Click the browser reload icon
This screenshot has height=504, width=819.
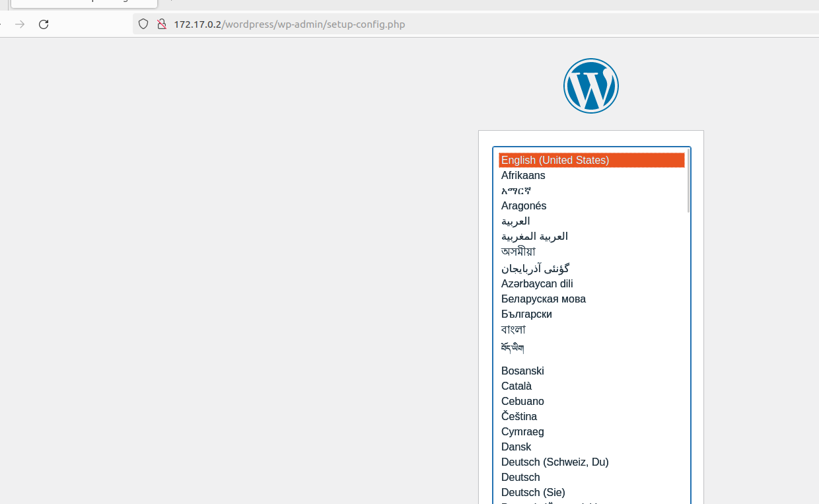click(44, 24)
